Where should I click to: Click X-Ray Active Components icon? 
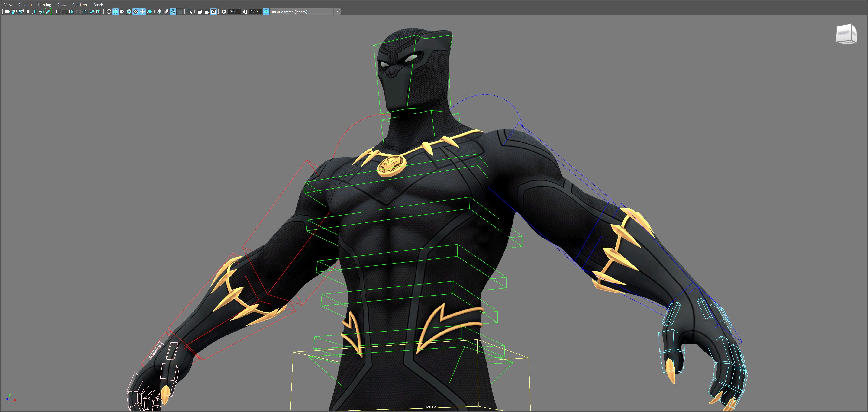[x=207, y=11]
